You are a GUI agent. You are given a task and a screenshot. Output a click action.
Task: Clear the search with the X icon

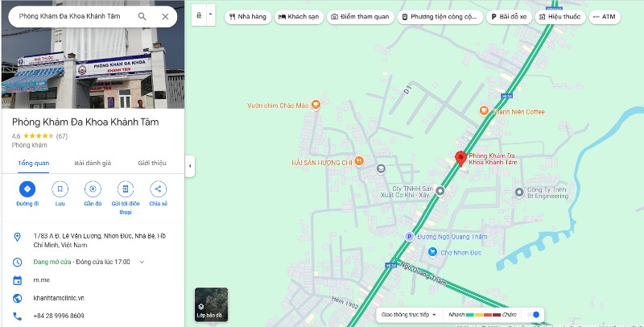pos(165,16)
